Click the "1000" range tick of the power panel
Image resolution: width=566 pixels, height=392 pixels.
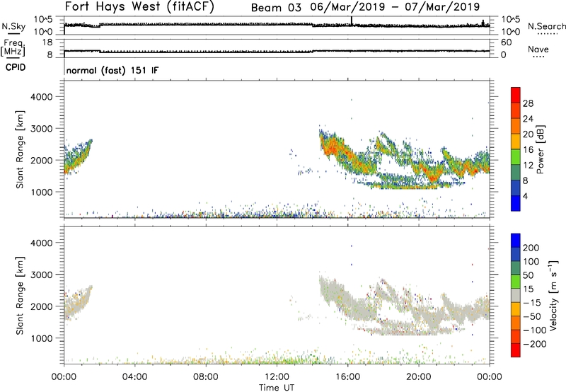(41, 192)
